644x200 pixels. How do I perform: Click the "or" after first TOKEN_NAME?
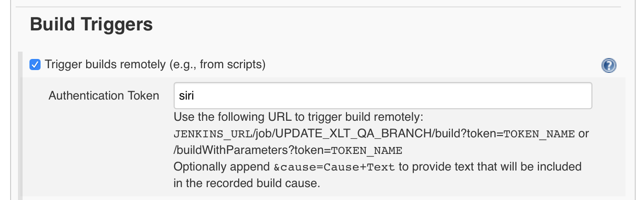(584, 134)
